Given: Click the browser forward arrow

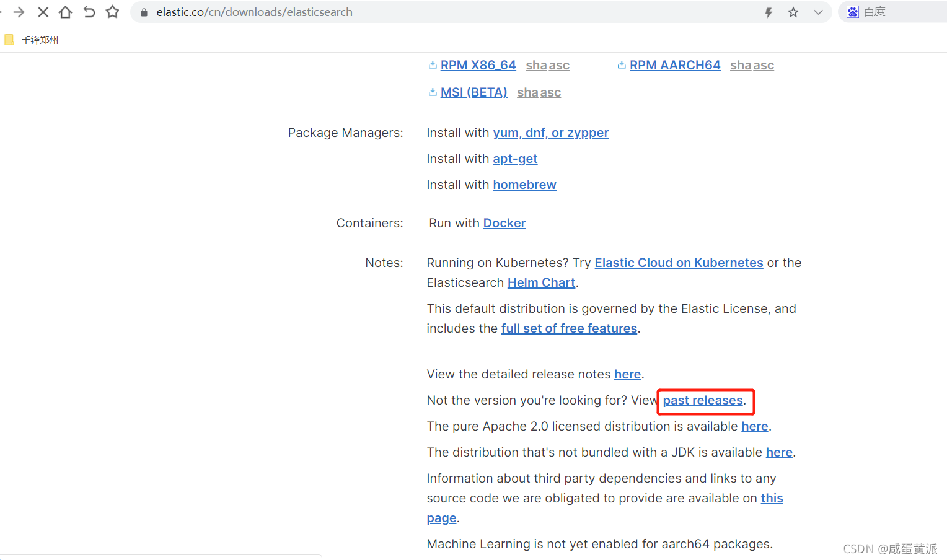Looking at the screenshot, I should tap(19, 12).
